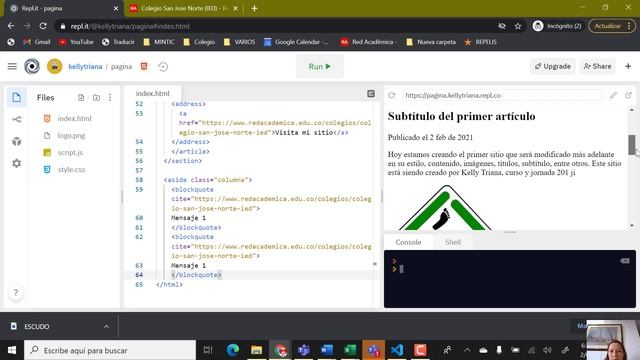The image size is (640, 360).
Task: Add a new file icon
Action: 81,98
